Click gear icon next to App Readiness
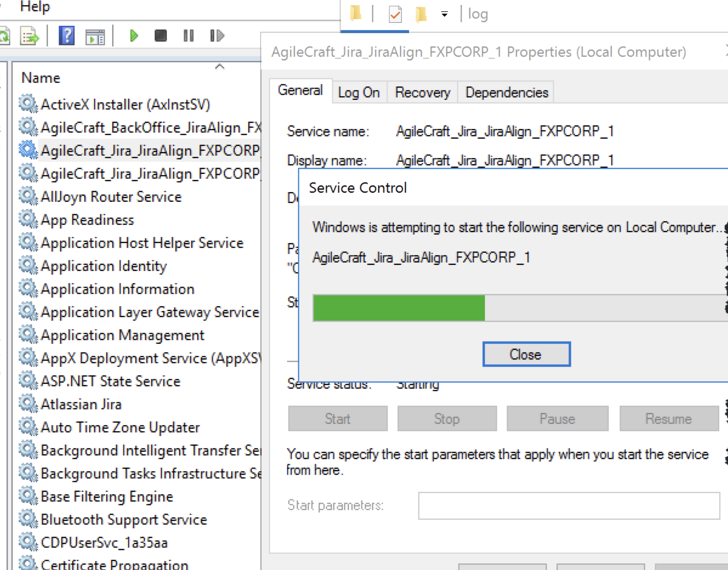 28,219
